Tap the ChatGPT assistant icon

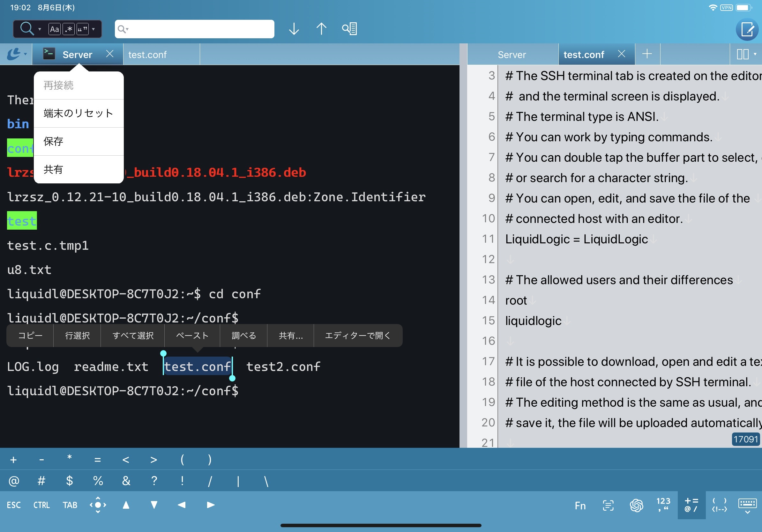pos(636,505)
